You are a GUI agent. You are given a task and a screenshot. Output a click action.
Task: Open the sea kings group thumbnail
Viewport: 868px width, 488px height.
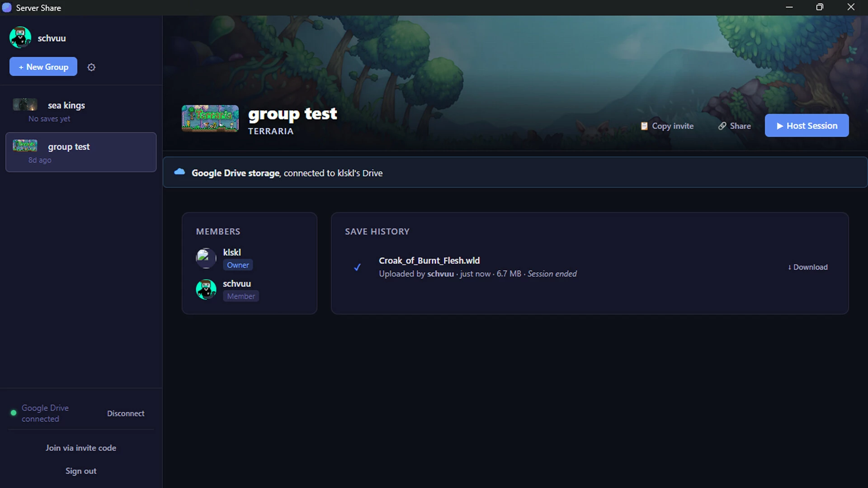[x=25, y=105]
